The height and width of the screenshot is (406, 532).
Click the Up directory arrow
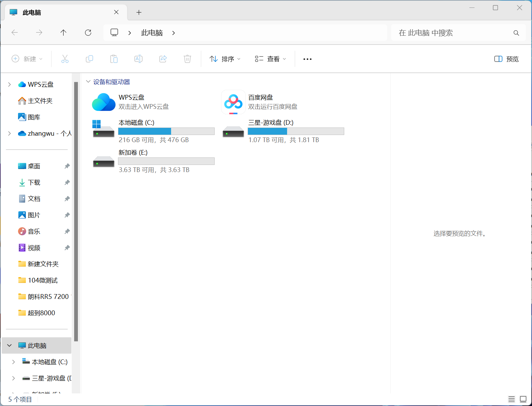coord(63,33)
